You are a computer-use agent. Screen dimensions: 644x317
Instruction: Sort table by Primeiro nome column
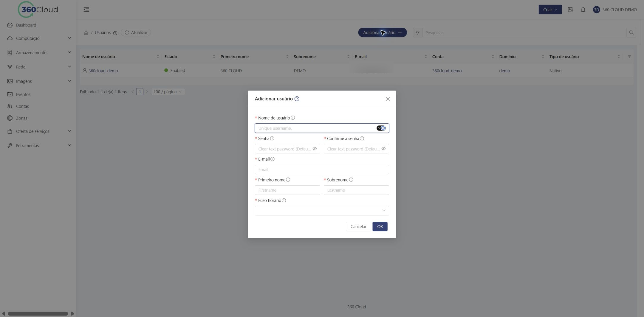point(287,57)
